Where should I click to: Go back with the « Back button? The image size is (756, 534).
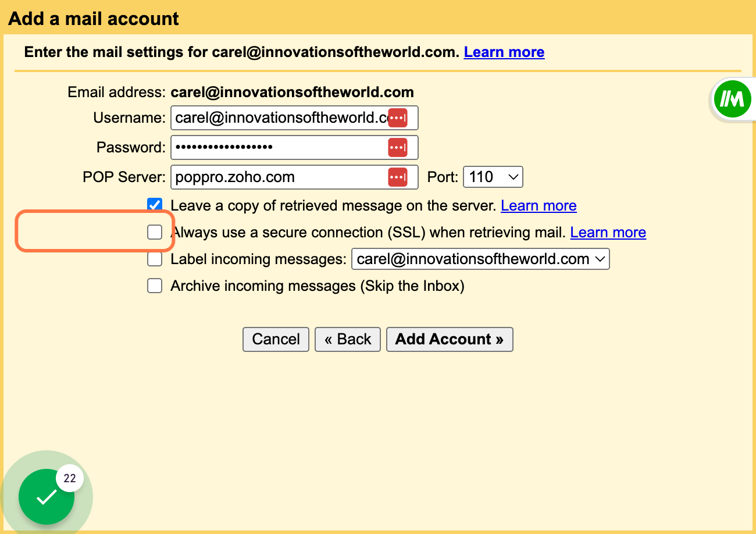348,339
